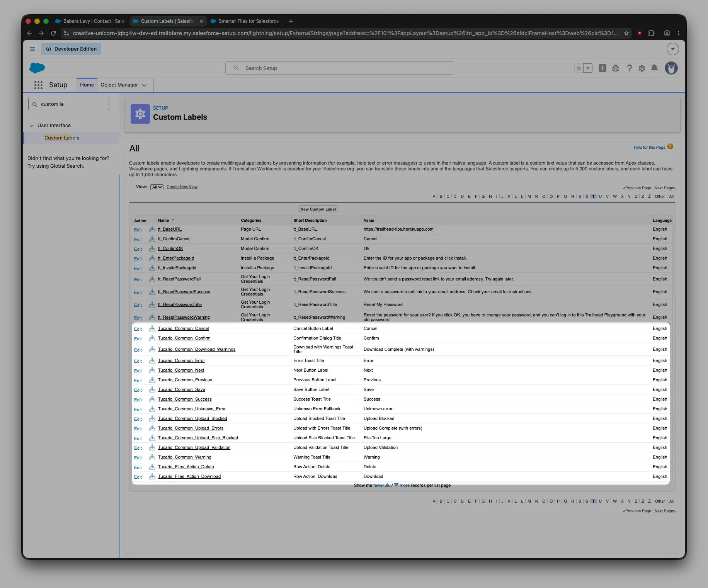Image resolution: width=708 pixels, height=588 pixels.
Task: Click the more records down arrow
Action: click(396, 485)
